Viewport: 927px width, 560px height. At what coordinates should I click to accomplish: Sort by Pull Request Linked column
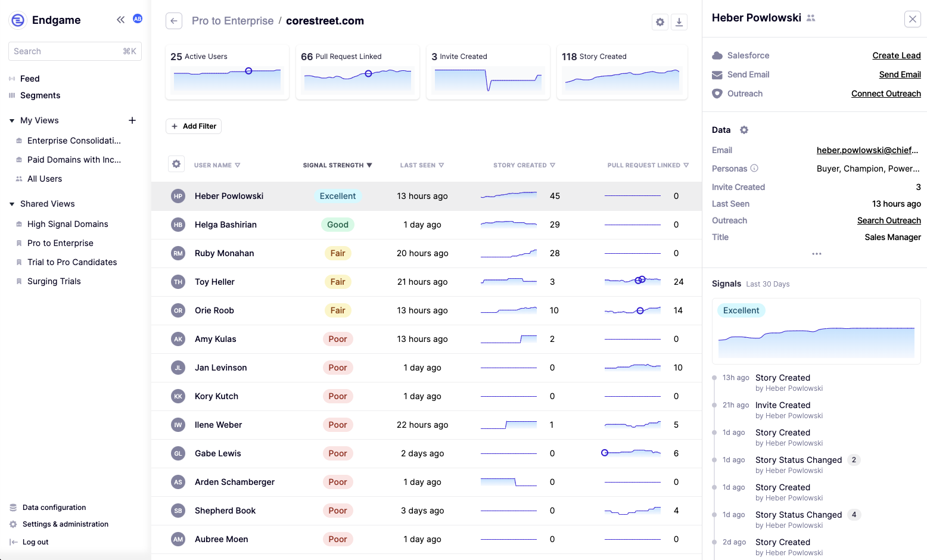coord(648,165)
